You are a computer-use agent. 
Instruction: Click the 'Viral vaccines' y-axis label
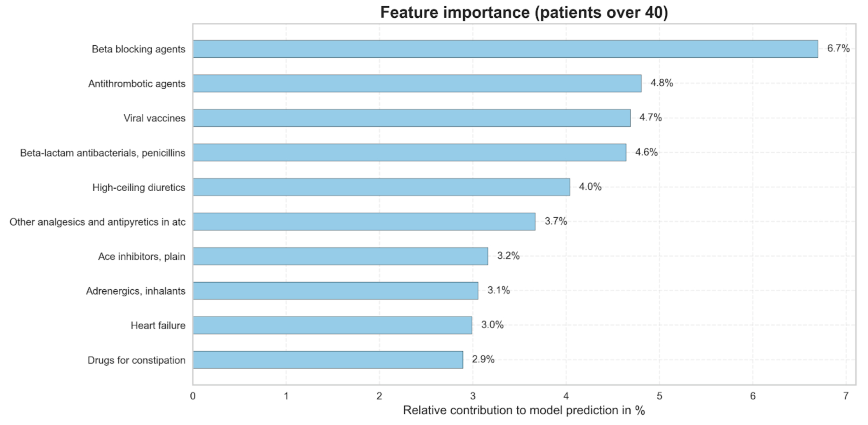click(155, 118)
